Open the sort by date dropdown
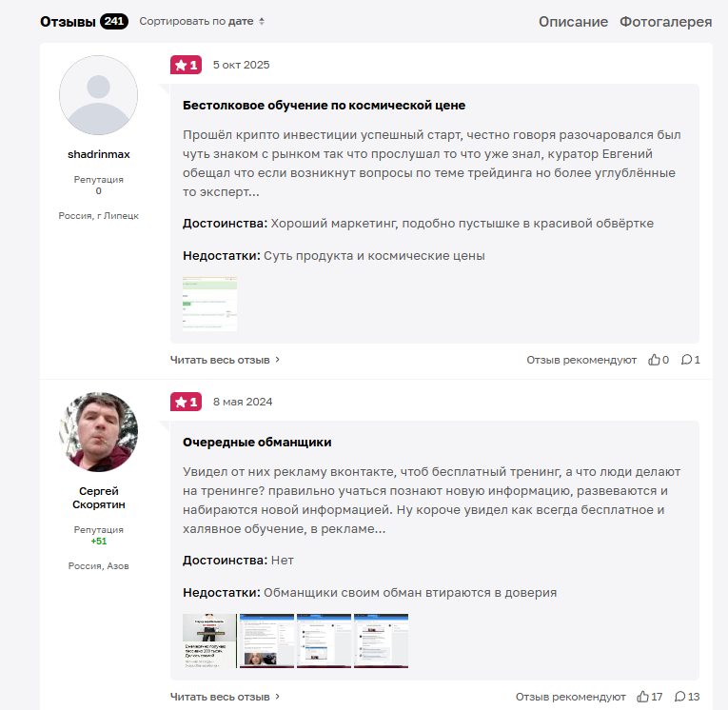Screen dimensions: 728x710 [x=202, y=21]
